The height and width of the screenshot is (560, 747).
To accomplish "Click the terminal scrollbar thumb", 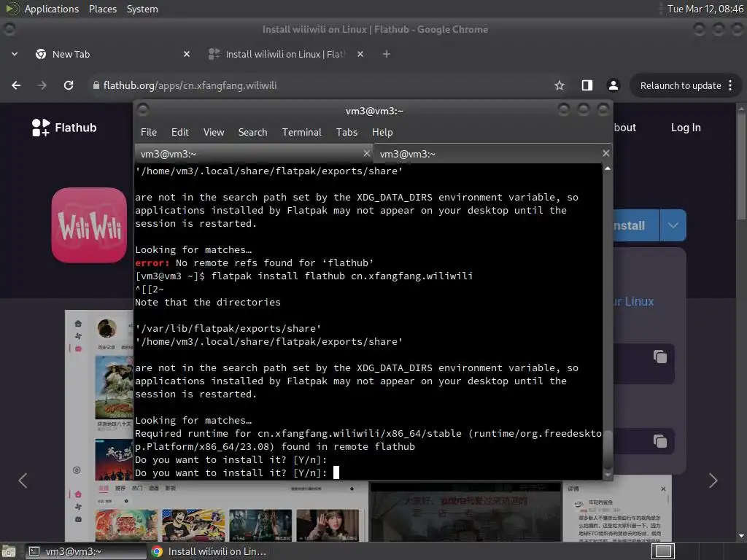I will [x=608, y=450].
